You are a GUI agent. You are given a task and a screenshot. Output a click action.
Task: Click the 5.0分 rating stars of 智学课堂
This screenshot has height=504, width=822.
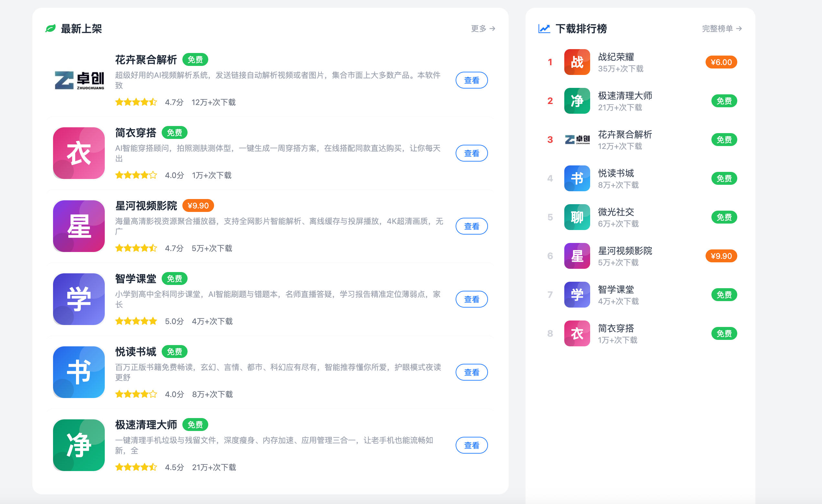(136, 321)
